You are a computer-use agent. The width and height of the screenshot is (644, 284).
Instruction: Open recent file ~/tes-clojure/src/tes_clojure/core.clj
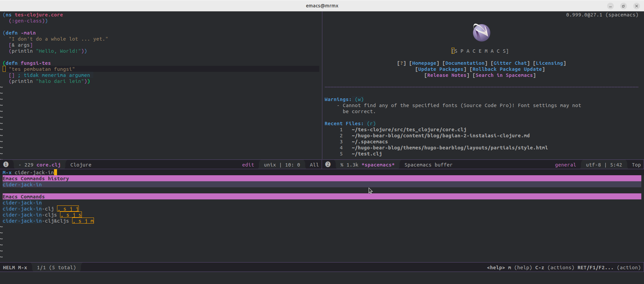pyautogui.click(x=409, y=130)
